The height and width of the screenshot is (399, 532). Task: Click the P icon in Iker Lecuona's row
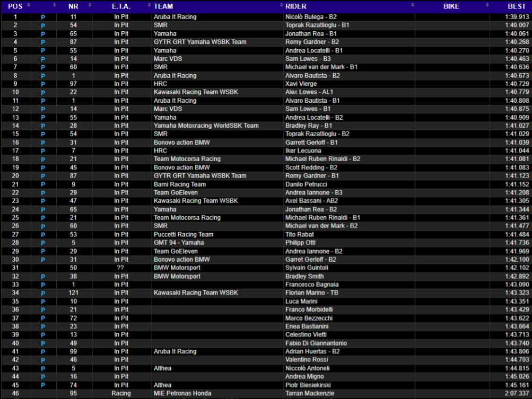(x=43, y=151)
